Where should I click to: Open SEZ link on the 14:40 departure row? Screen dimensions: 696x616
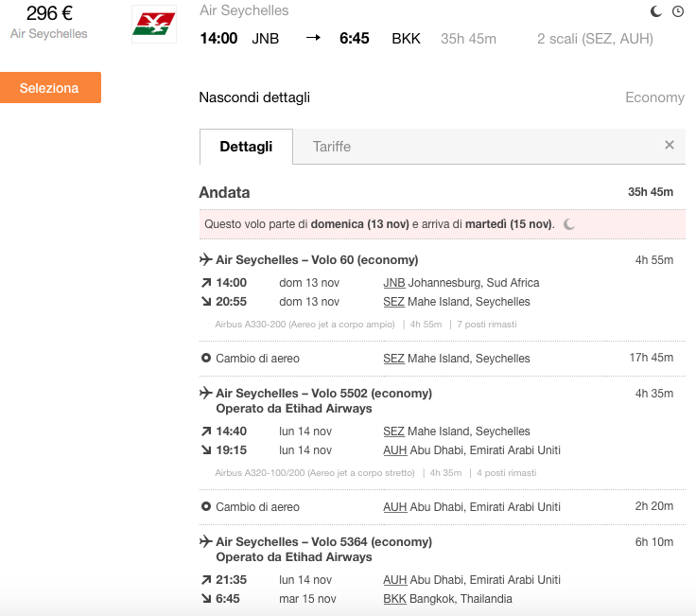[393, 431]
